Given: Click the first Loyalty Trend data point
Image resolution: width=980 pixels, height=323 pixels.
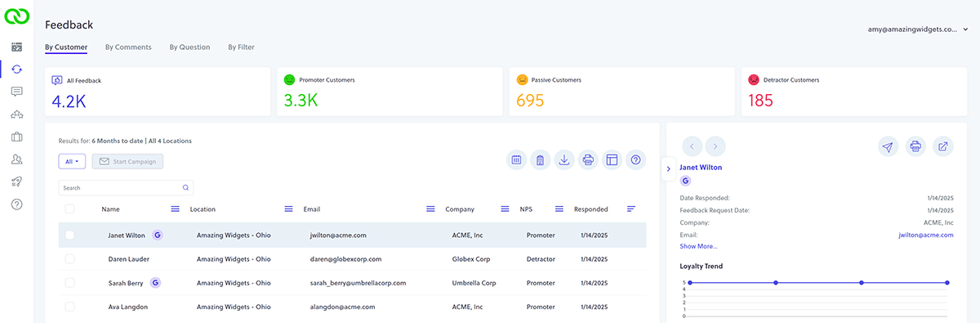Looking at the screenshot, I should pyautogui.click(x=690, y=283).
